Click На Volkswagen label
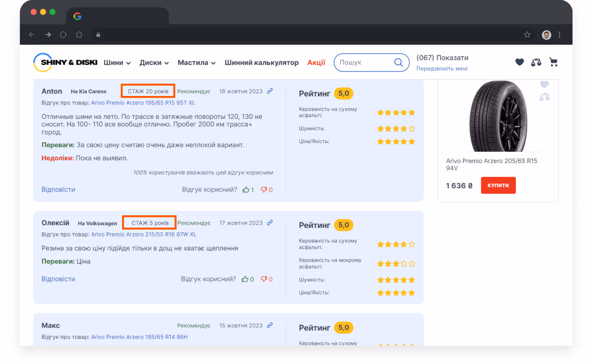The image size is (592, 364). (97, 224)
